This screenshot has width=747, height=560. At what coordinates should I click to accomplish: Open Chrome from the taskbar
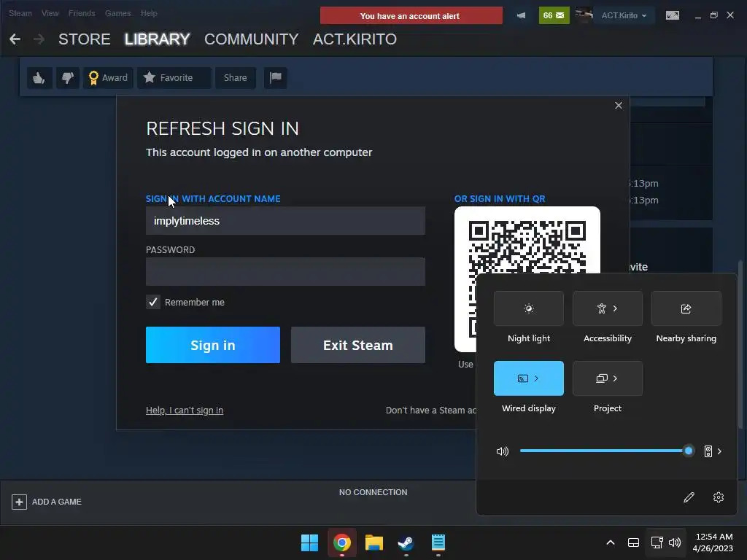(342, 542)
